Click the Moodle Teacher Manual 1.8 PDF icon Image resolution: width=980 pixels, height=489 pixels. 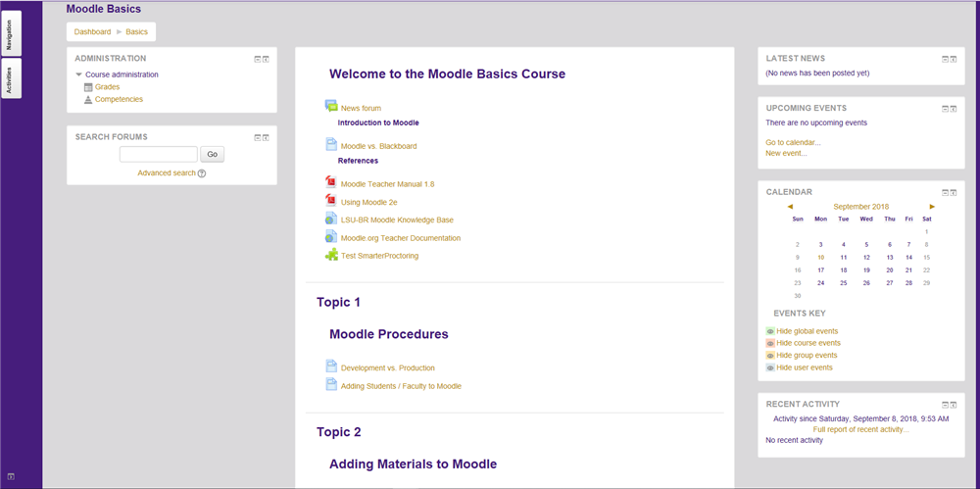(x=331, y=182)
